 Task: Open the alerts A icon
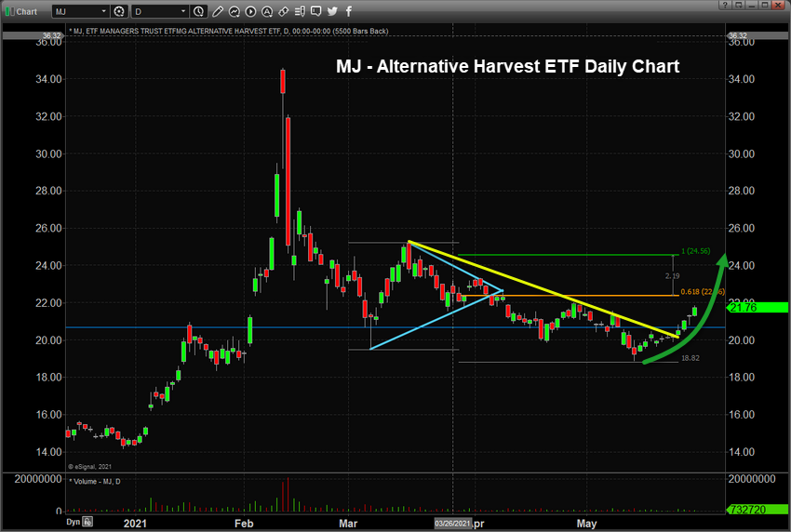tap(267, 11)
